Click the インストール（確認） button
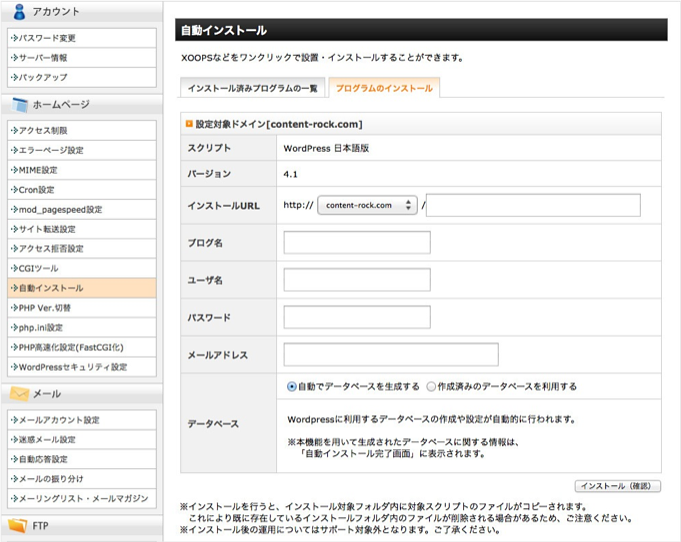 (618, 486)
